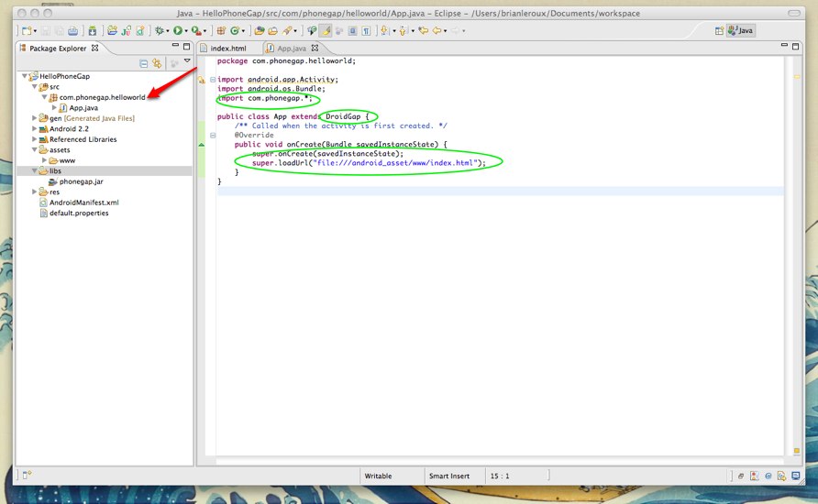Collapse the com.phonegap.helloworld package node

point(44,97)
